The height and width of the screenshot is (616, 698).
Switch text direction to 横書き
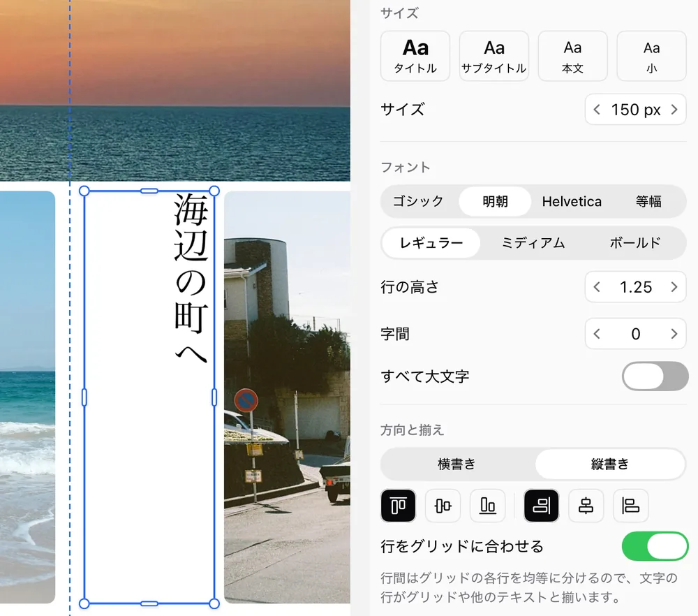[x=456, y=464]
